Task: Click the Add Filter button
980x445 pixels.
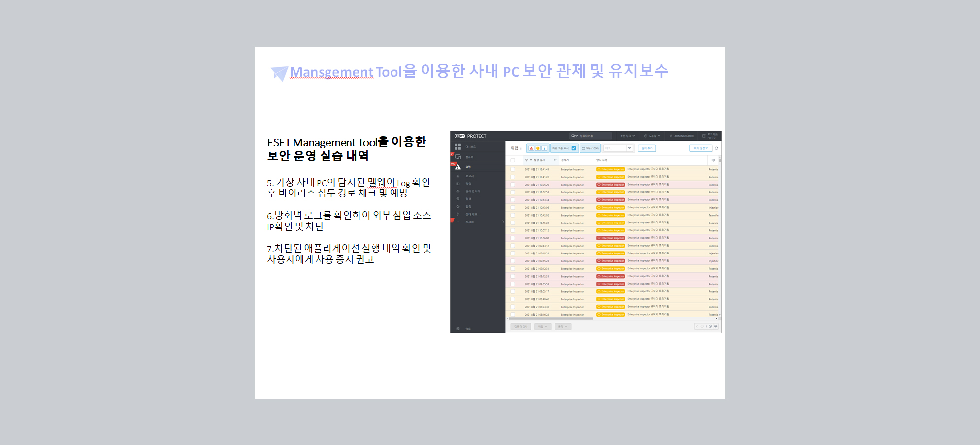Action: [x=647, y=148]
